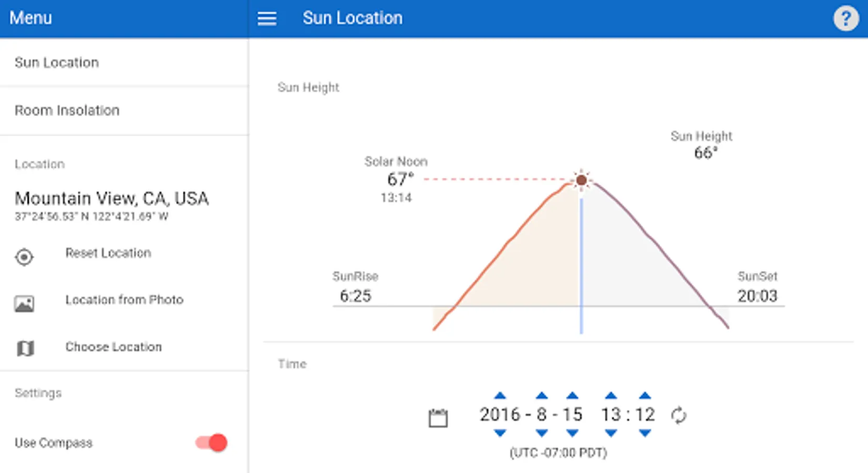The height and width of the screenshot is (473, 868).
Task: Click the Choose Location map icon
Action: (x=25, y=348)
